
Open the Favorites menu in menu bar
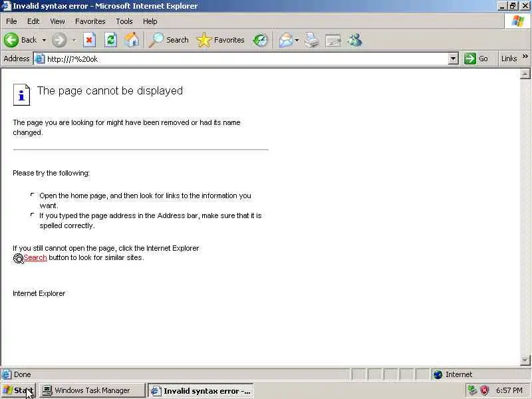pyautogui.click(x=90, y=21)
